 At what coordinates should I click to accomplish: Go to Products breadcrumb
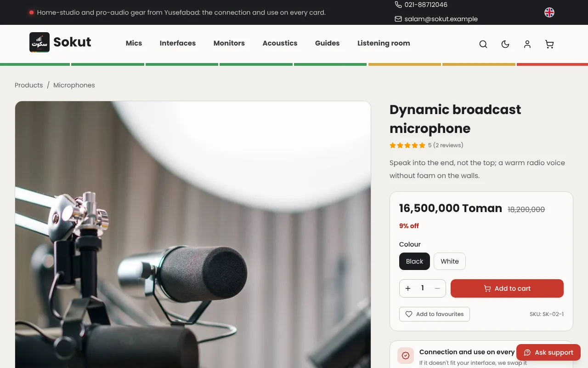28,85
